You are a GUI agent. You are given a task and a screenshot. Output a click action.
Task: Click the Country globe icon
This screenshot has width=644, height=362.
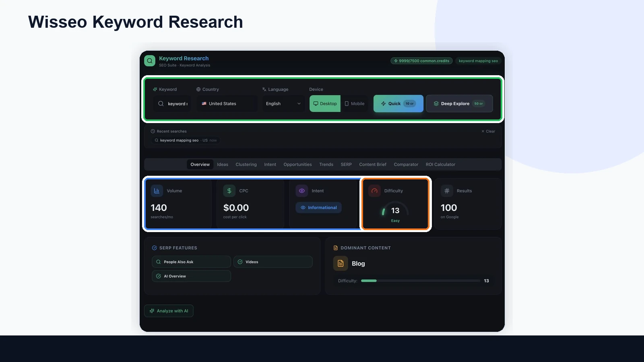(198, 89)
